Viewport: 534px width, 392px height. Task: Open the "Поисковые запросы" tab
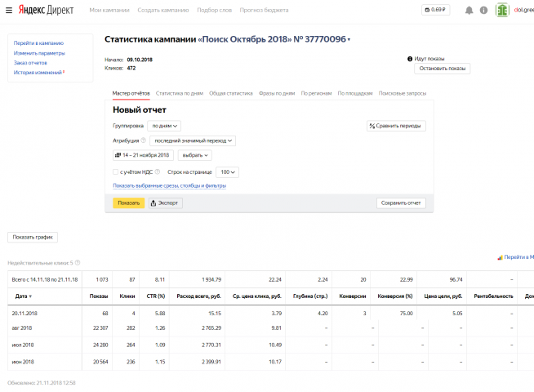403,93
